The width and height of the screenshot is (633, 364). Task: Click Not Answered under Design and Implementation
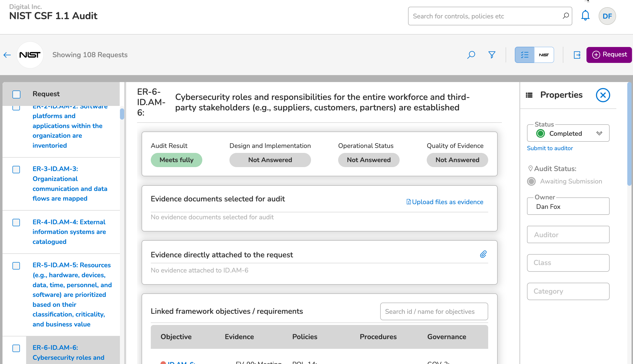(x=270, y=160)
